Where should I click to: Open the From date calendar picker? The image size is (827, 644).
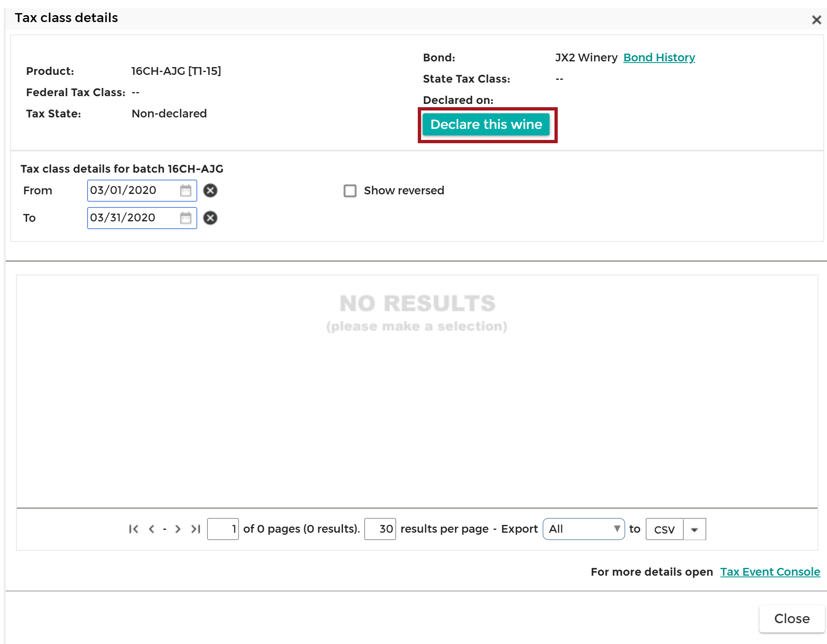click(x=186, y=191)
